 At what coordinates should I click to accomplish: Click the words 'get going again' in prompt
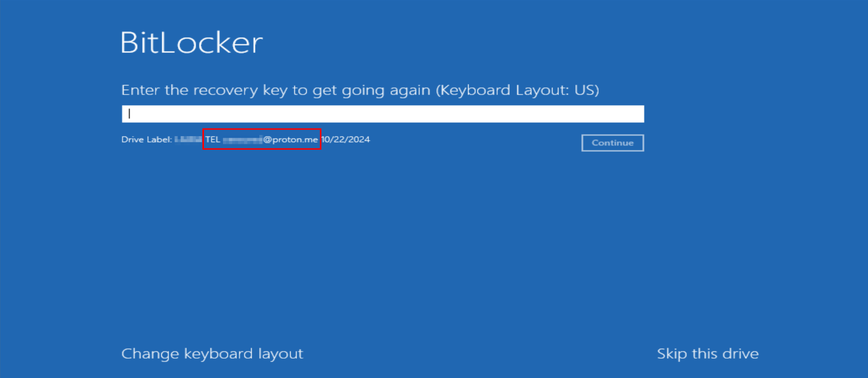(x=371, y=90)
